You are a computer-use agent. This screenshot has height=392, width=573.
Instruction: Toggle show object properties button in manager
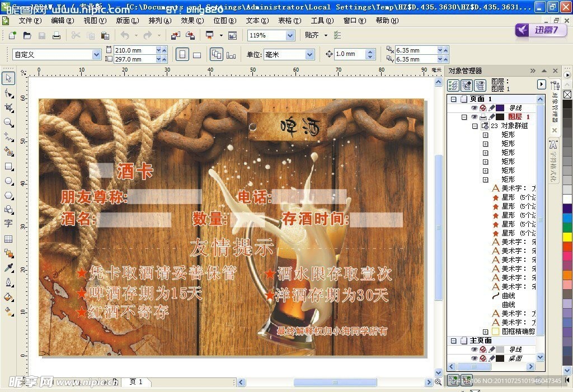pyautogui.click(x=453, y=86)
